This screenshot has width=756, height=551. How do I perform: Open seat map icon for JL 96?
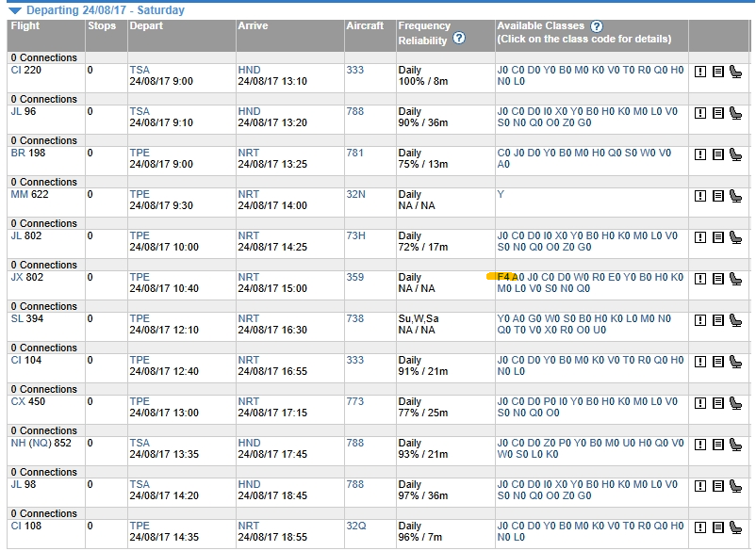pyautogui.click(x=736, y=113)
